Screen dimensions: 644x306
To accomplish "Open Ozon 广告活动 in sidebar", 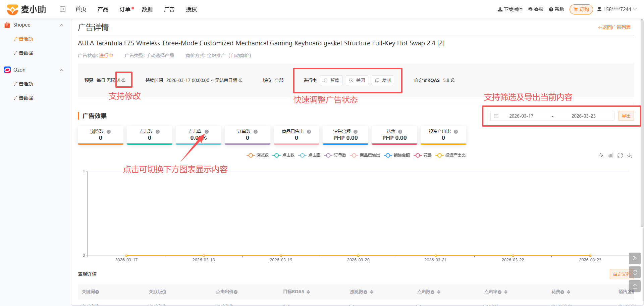I will pos(23,84).
